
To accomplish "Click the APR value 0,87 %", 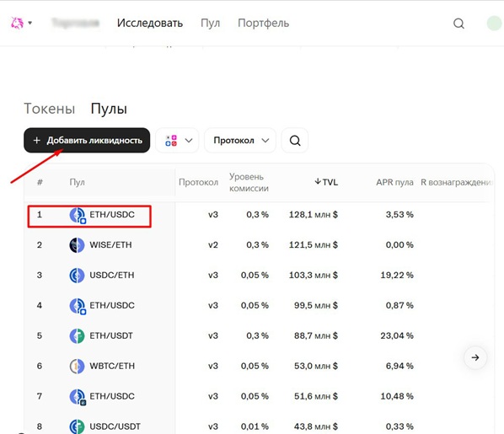I will click(399, 305).
